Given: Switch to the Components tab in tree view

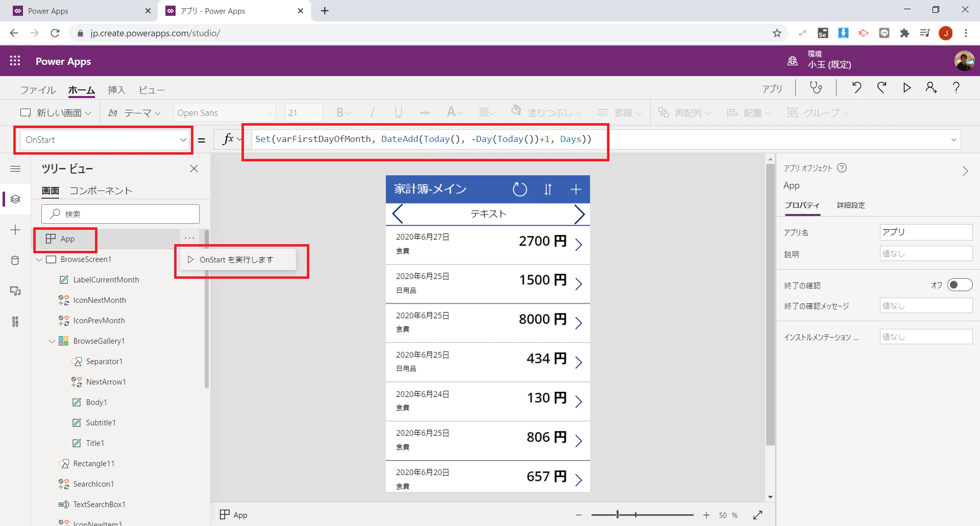Looking at the screenshot, I should (x=101, y=190).
